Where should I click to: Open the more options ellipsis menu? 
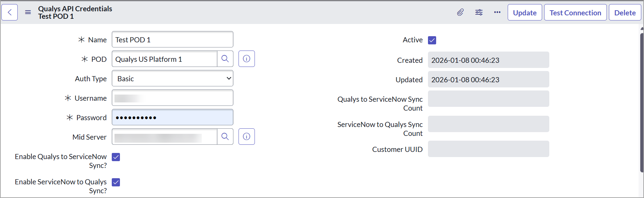pyautogui.click(x=497, y=13)
